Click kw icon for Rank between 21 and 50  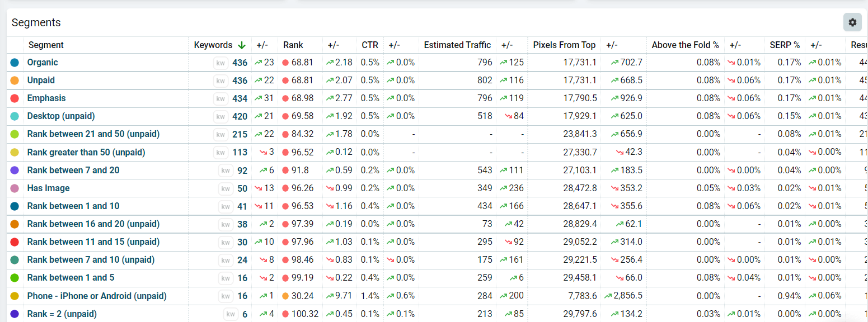pos(220,135)
